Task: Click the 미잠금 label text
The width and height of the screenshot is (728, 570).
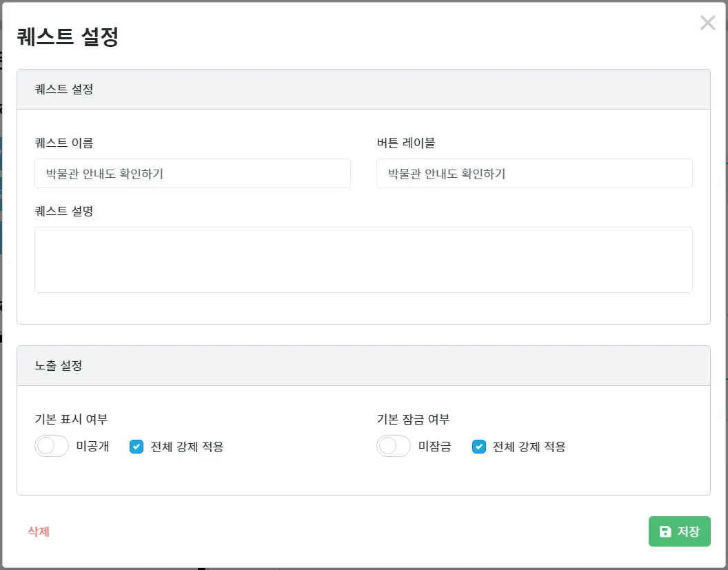Action: pyautogui.click(x=434, y=447)
